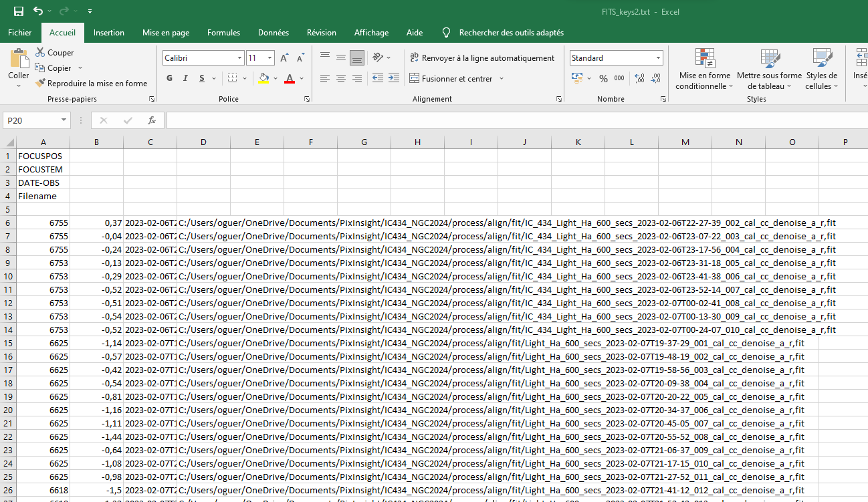This screenshot has width=868, height=502.
Task: Open the Nombre dialog launcher
Action: point(663,99)
